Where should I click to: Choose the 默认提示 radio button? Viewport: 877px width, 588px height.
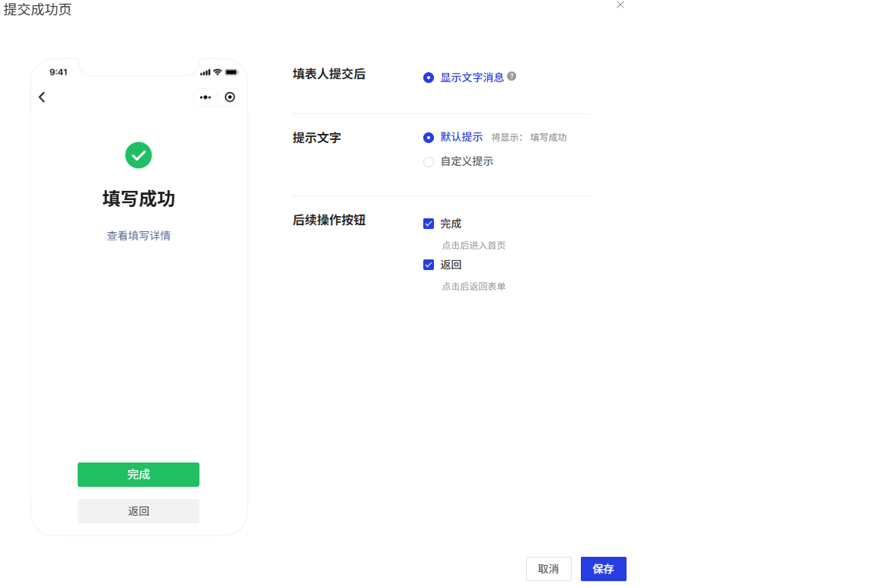point(429,138)
